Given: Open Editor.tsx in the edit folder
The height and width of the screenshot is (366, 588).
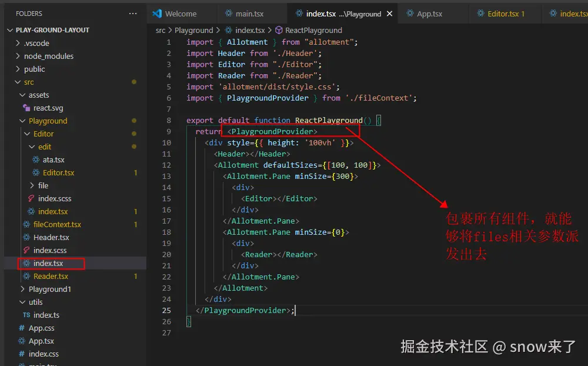Looking at the screenshot, I should 58,172.
